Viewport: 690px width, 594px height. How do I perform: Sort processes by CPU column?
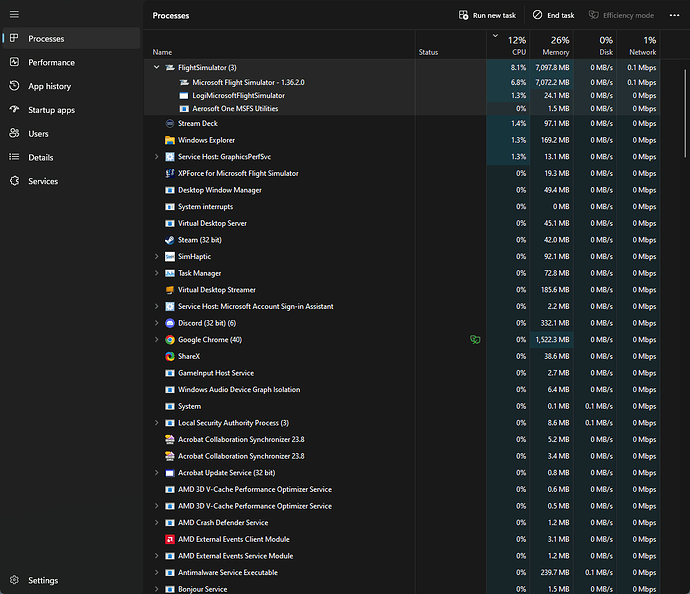pyautogui.click(x=508, y=44)
